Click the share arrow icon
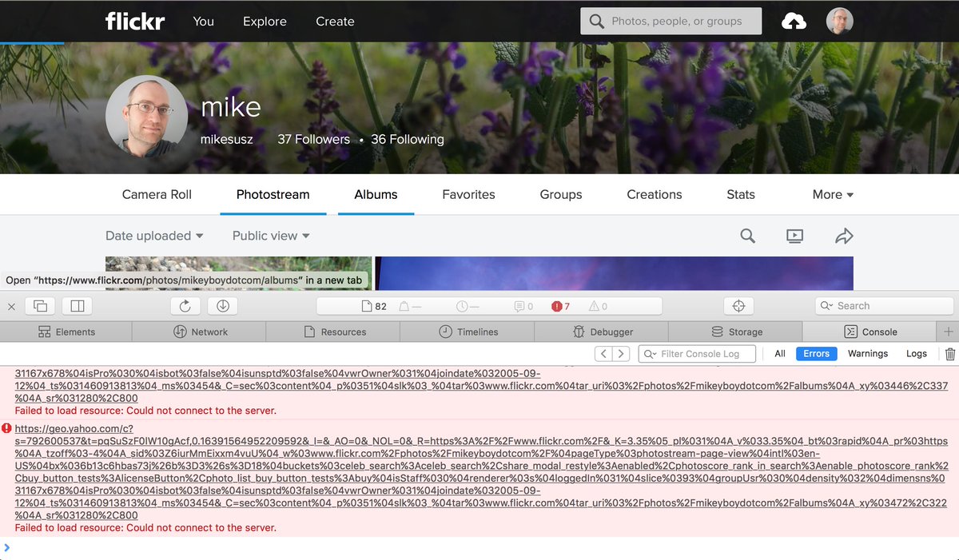The image size is (959, 560). click(844, 236)
